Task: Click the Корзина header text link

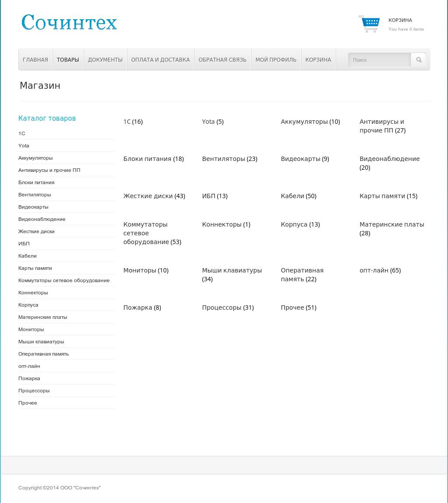Action: point(400,20)
